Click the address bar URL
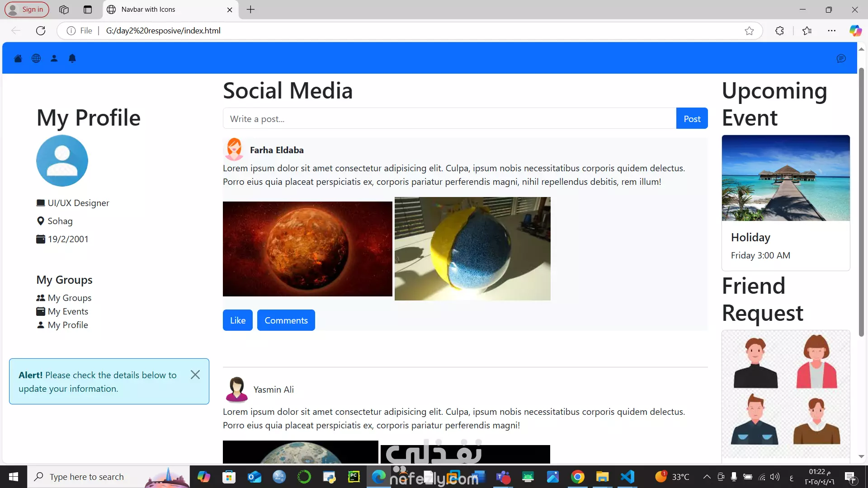868x488 pixels. [163, 31]
